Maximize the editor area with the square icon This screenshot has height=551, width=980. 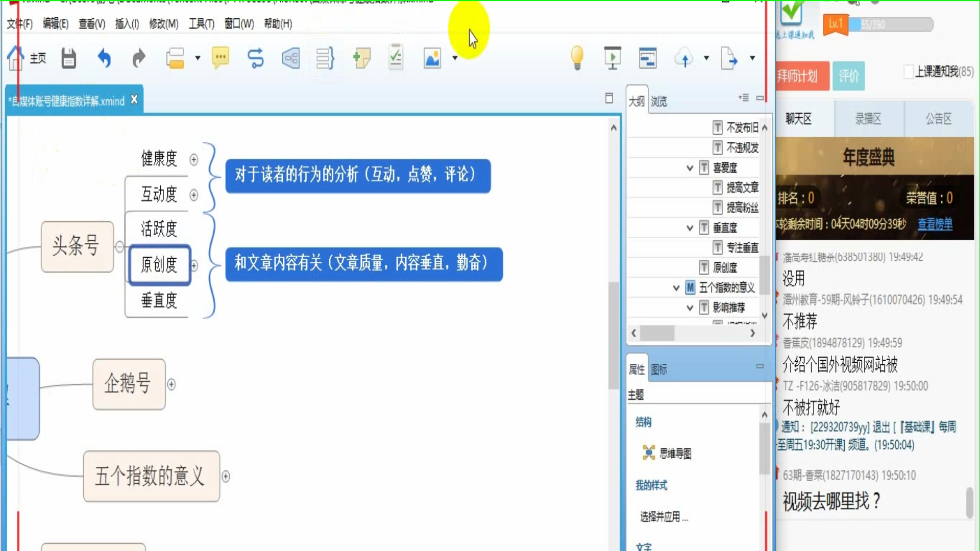pyautogui.click(x=609, y=98)
